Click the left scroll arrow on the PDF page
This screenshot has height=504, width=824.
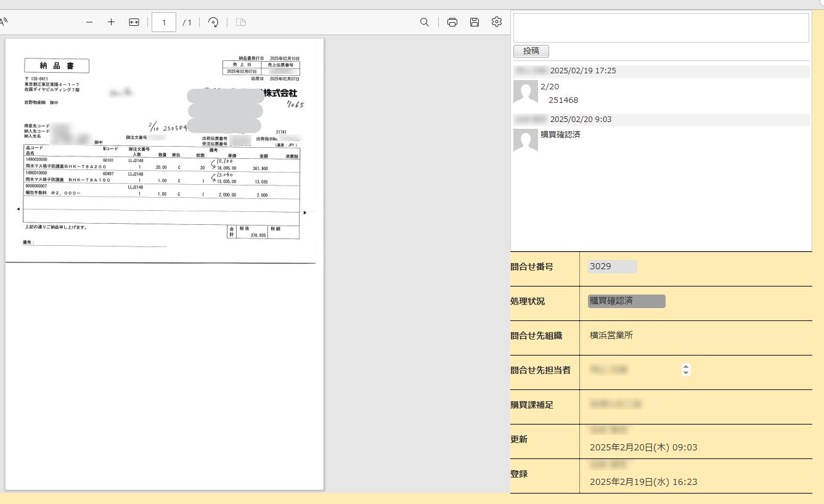coord(18,209)
